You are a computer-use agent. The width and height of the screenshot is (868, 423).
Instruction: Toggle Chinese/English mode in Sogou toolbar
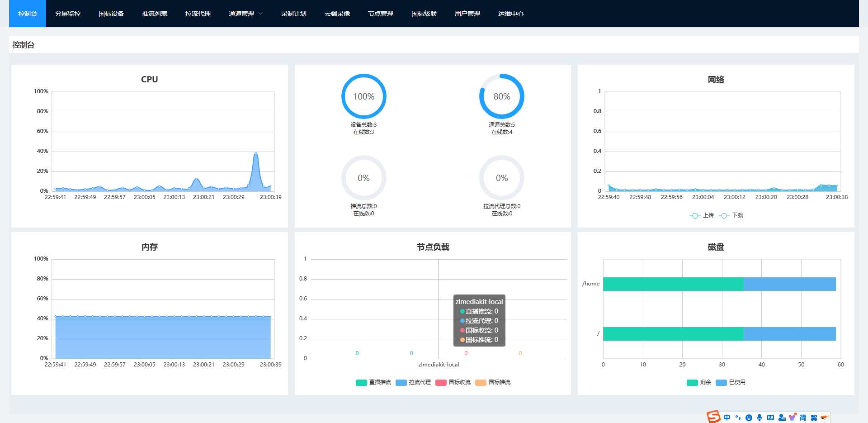727,418
